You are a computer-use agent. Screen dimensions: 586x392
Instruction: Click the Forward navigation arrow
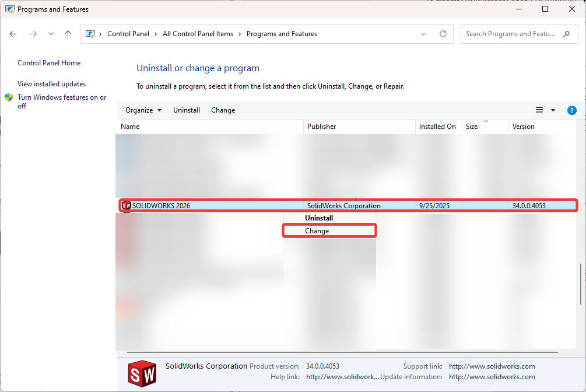click(x=33, y=34)
